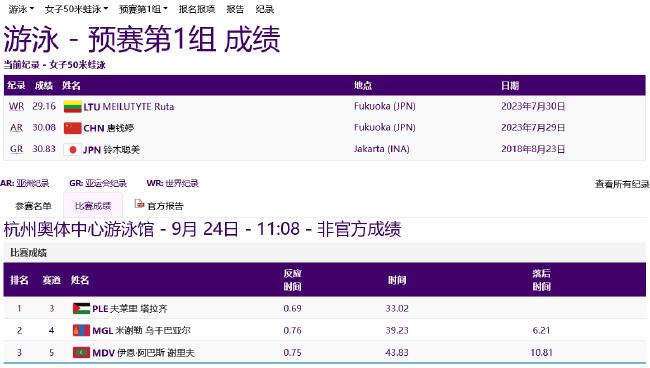Click the AR record abbreviation
Screen dimensions: 650x368
click(17, 128)
